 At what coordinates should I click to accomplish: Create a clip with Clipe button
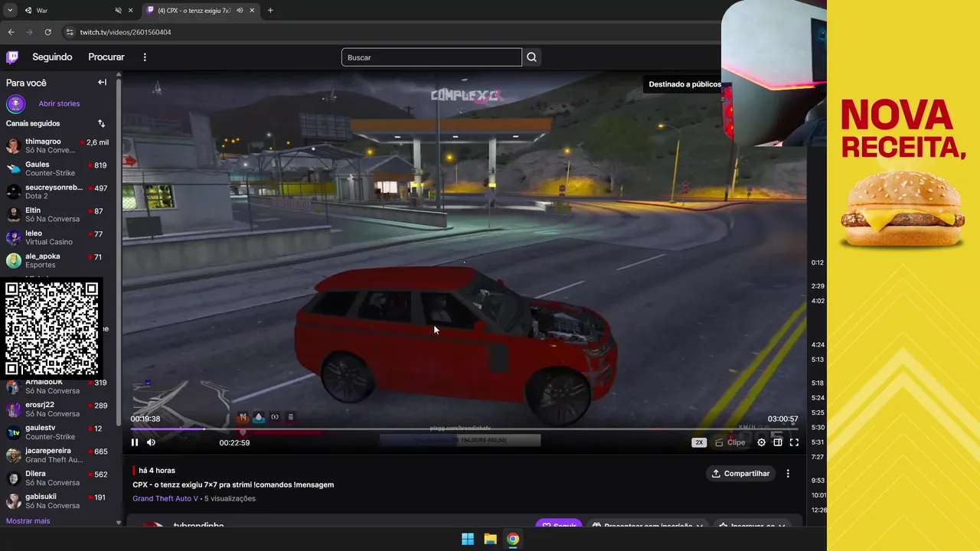(730, 442)
